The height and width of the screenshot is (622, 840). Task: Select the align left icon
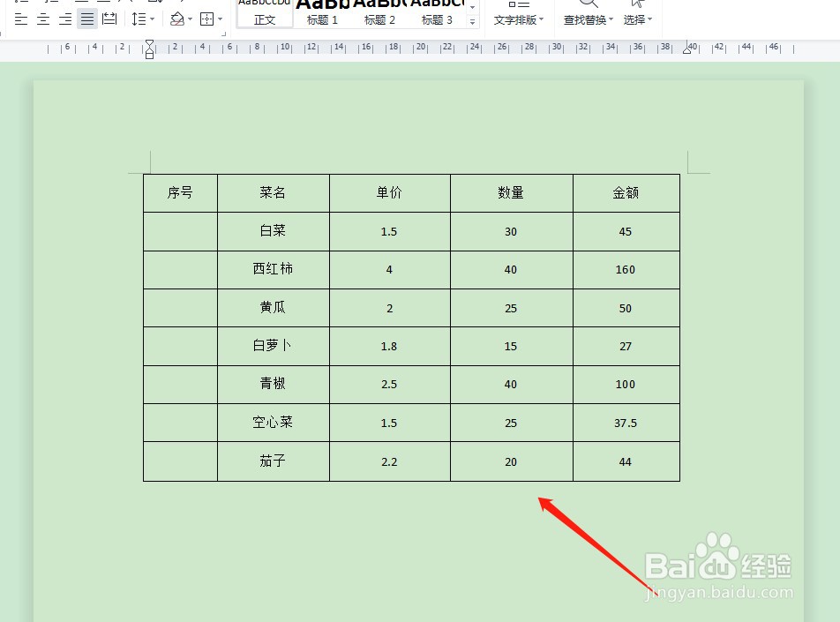(x=20, y=19)
